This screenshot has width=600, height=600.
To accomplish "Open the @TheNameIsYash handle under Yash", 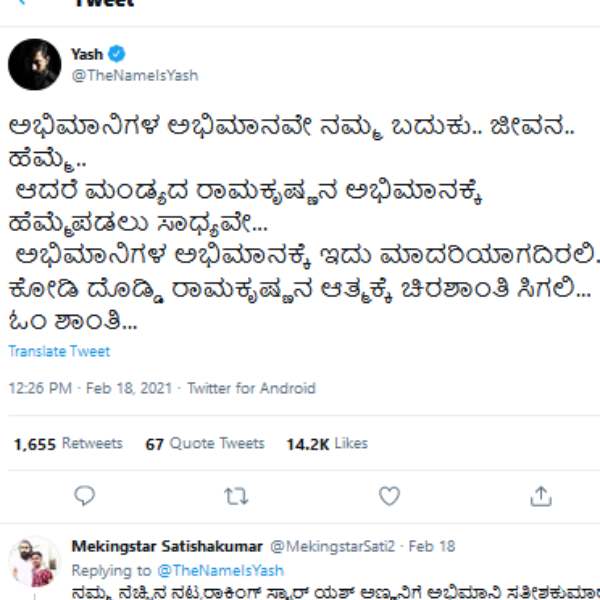I will point(135,75).
